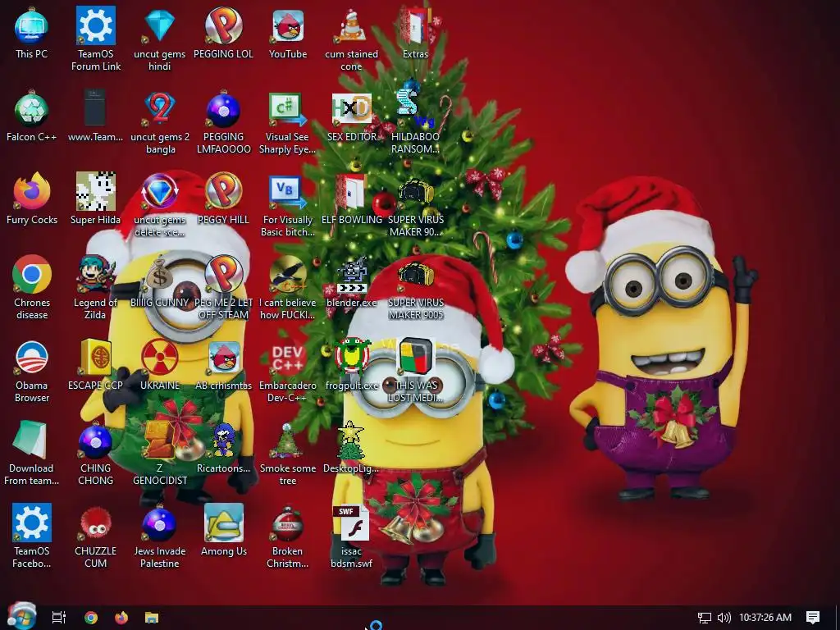Launch the Among Us icon
The width and height of the screenshot is (840, 630).
point(223,531)
